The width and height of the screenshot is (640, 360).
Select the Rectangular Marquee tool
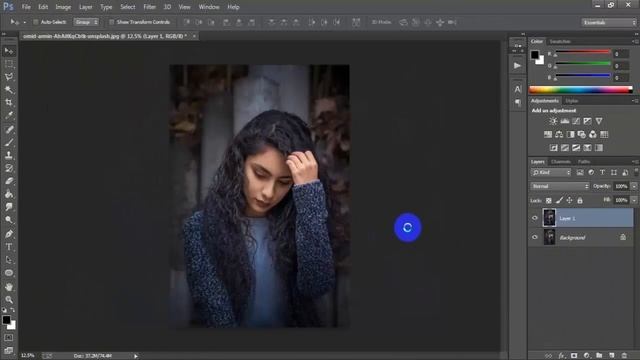click(9, 64)
